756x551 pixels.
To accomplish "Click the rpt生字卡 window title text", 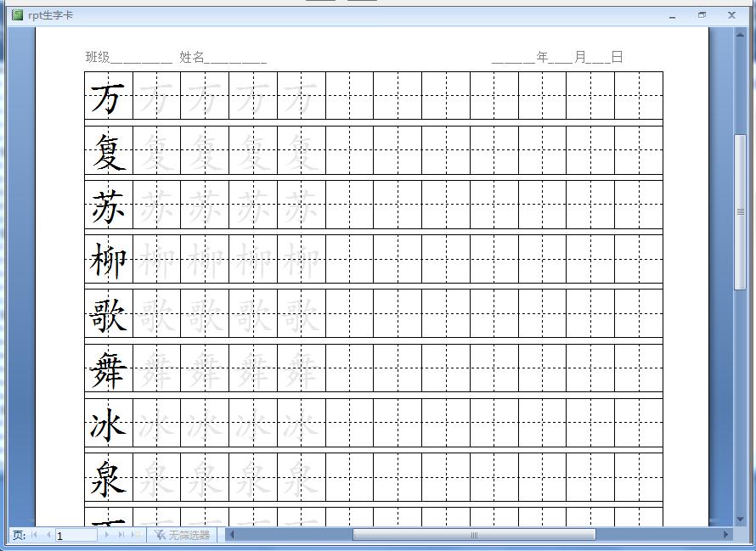I will 51,15.
